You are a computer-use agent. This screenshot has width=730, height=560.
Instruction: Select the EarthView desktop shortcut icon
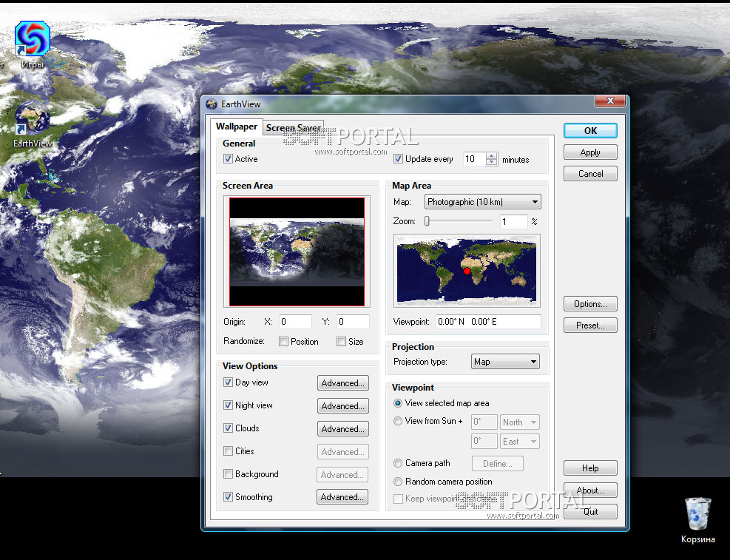click(32, 118)
